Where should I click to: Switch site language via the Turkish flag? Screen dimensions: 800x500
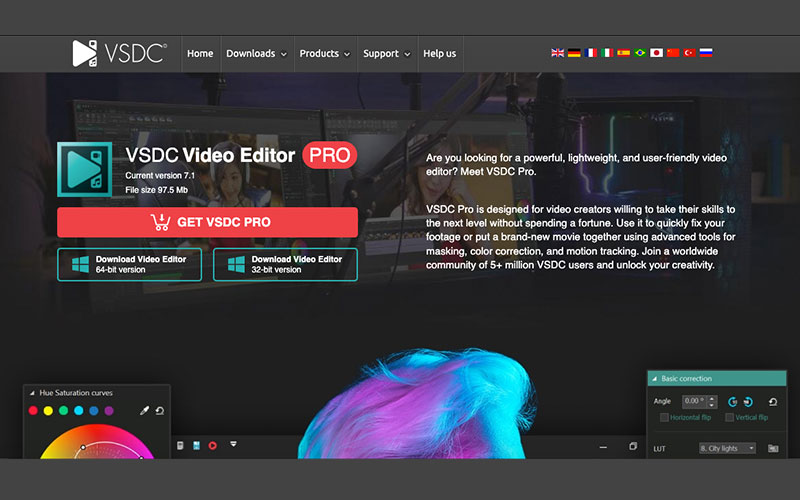(x=689, y=53)
